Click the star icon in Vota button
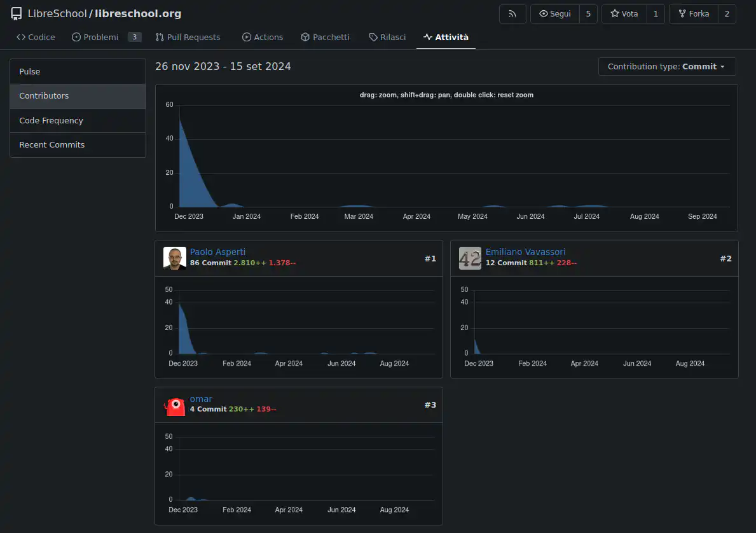Screen dimensions: 756x533 (x=615, y=13)
